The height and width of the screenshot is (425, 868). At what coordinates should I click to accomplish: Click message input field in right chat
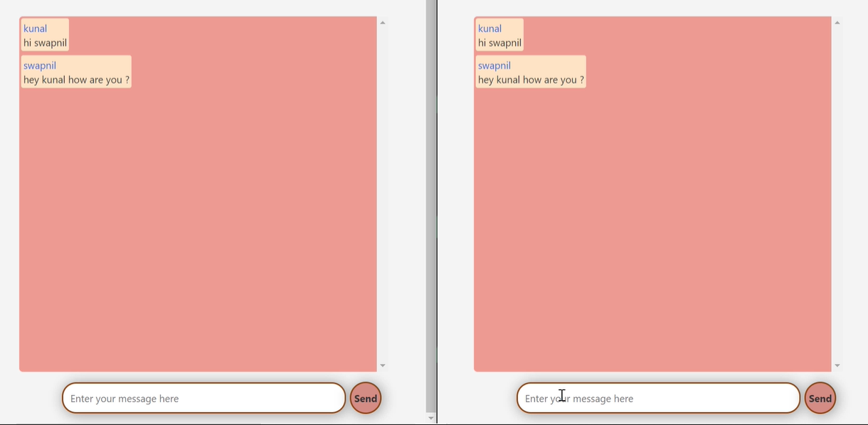click(x=658, y=399)
